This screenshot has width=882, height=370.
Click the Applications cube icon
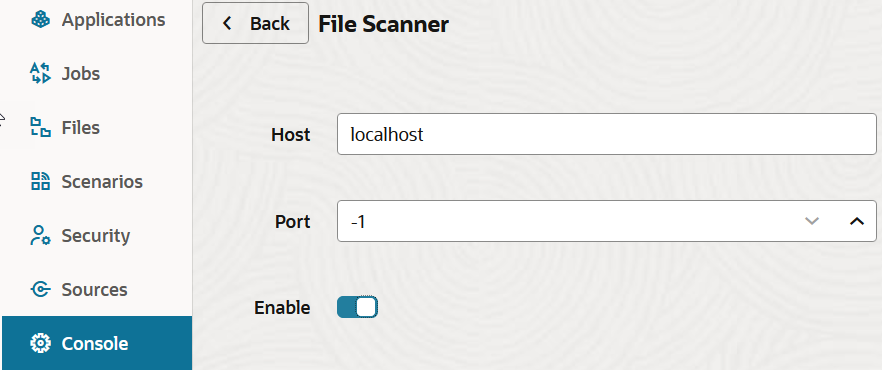coord(40,20)
